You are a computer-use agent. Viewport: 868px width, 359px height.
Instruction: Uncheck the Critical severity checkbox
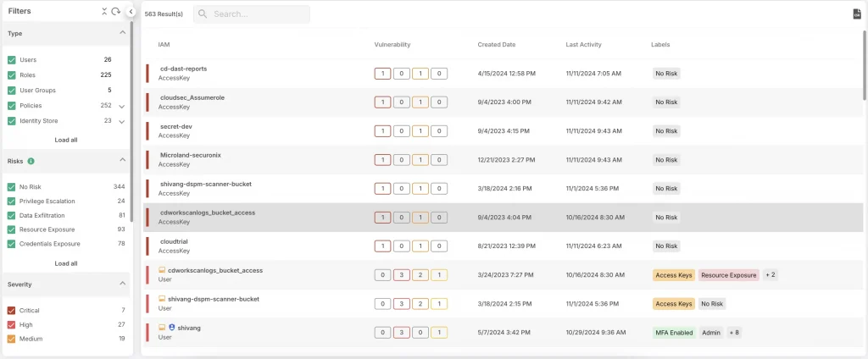click(11, 311)
